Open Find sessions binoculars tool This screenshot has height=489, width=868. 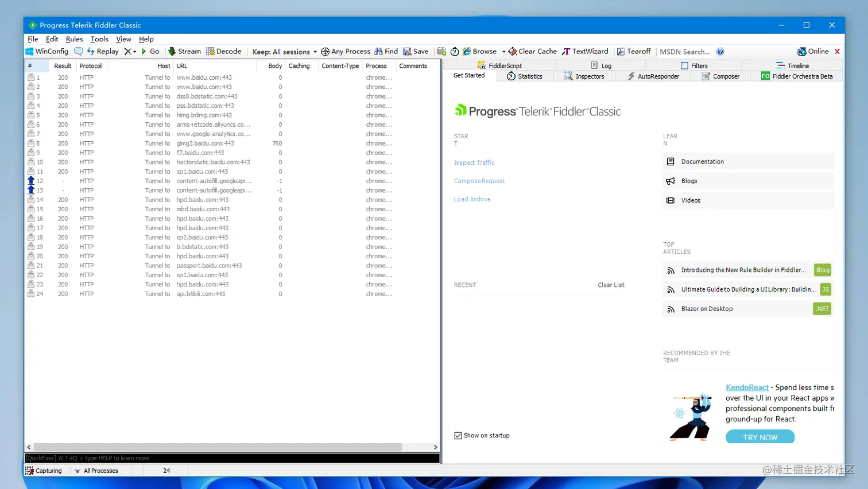[x=386, y=51]
